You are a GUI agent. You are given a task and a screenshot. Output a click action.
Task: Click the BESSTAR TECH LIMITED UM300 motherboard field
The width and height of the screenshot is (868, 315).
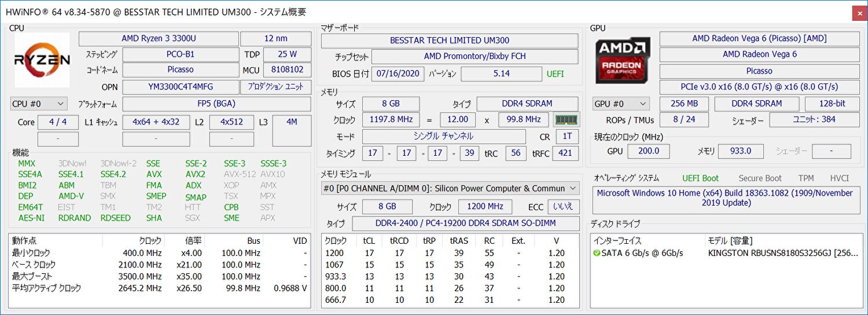(449, 41)
